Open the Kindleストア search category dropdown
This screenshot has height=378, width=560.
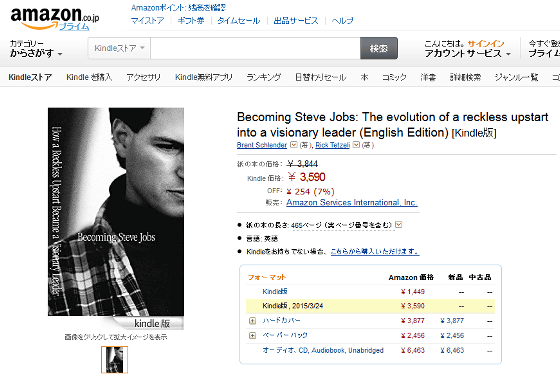119,48
